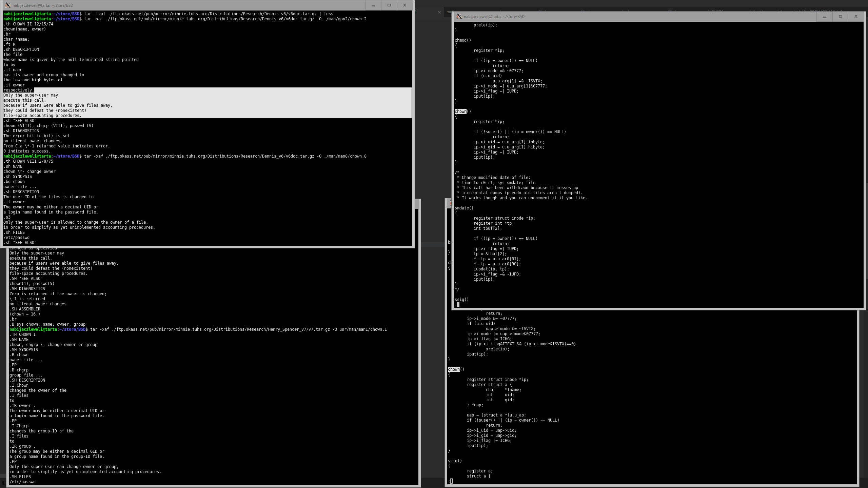
Task: Click highlighted chown() above "if (!suser()" in front window
Action: [x=460, y=111]
